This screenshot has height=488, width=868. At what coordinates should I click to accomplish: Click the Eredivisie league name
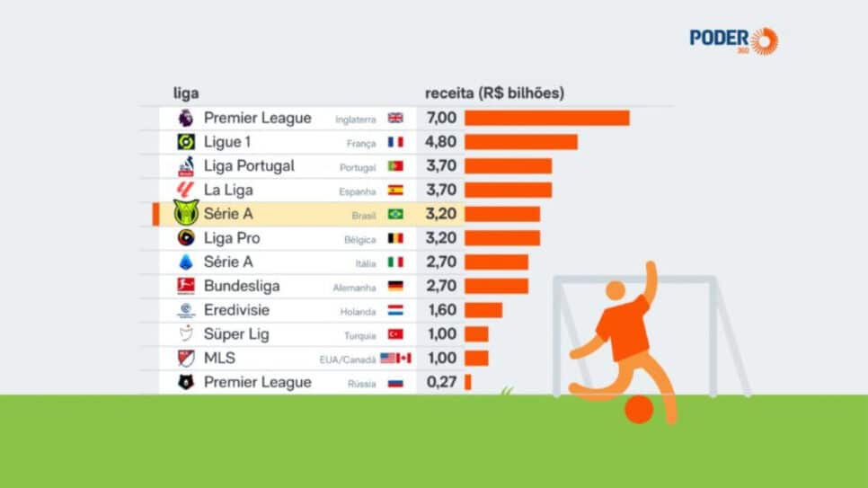click(235, 310)
